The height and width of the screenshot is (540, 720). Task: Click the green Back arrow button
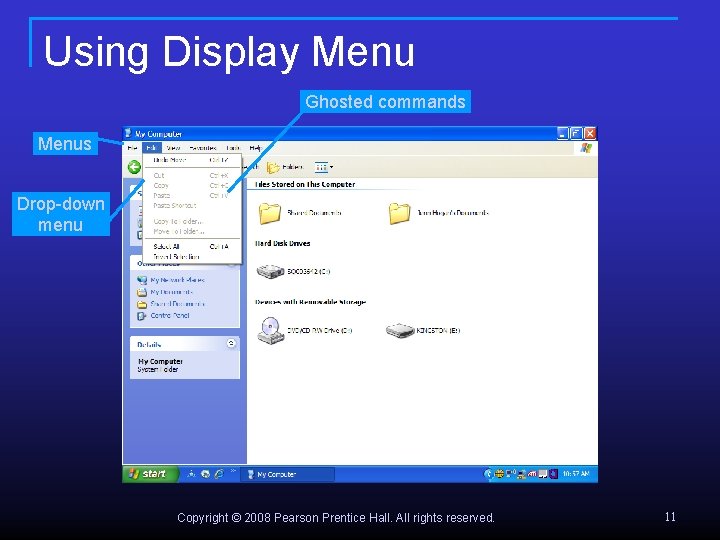pyautogui.click(x=134, y=167)
